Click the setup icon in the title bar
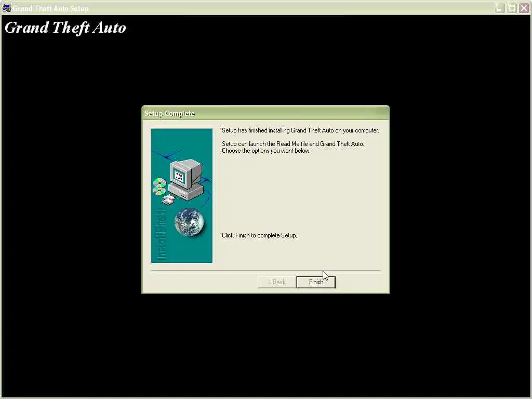The image size is (532, 399). click(x=6, y=8)
